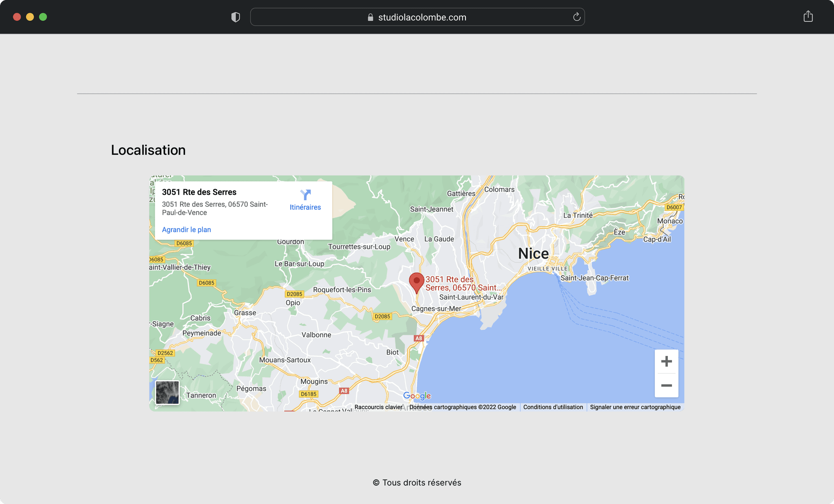This screenshot has height=504, width=834.
Task: Click the 3051 Rte des Serres card title
Action: coord(199,192)
